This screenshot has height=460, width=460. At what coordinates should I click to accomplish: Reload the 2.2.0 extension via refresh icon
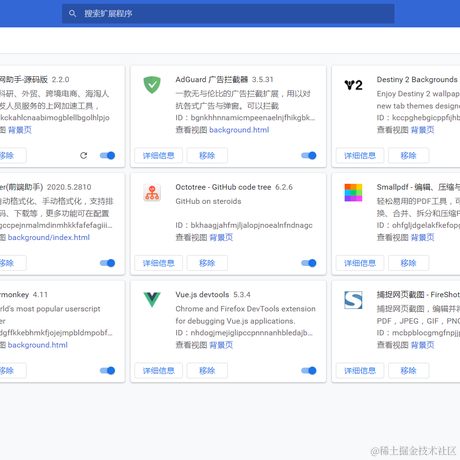point(84,155)
